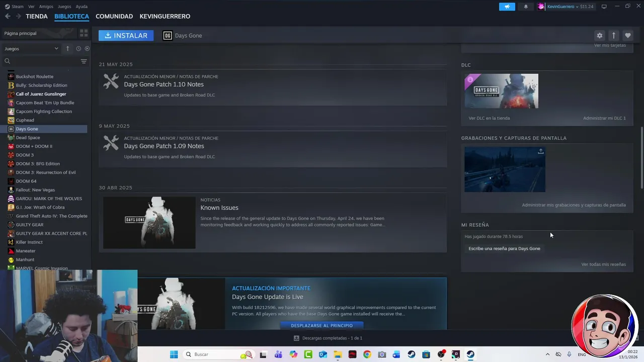
Task: Open Ver todas mis reseñas link
Action: (603, 264)
